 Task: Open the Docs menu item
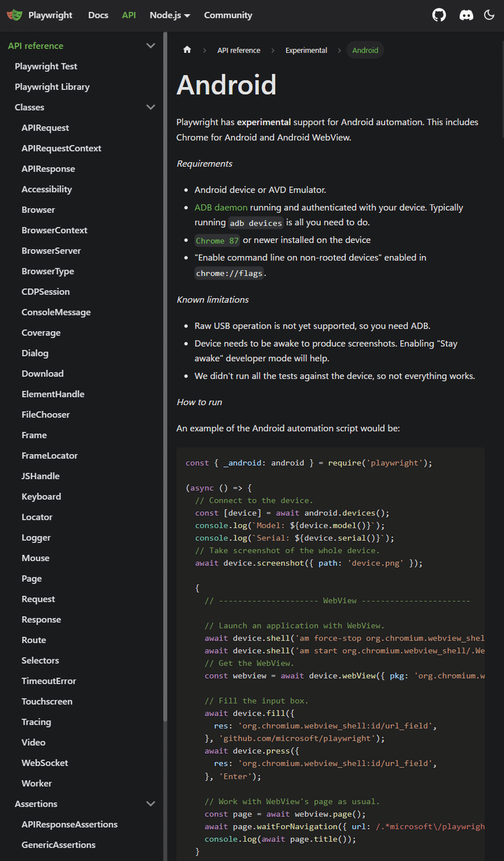[98, 15]
